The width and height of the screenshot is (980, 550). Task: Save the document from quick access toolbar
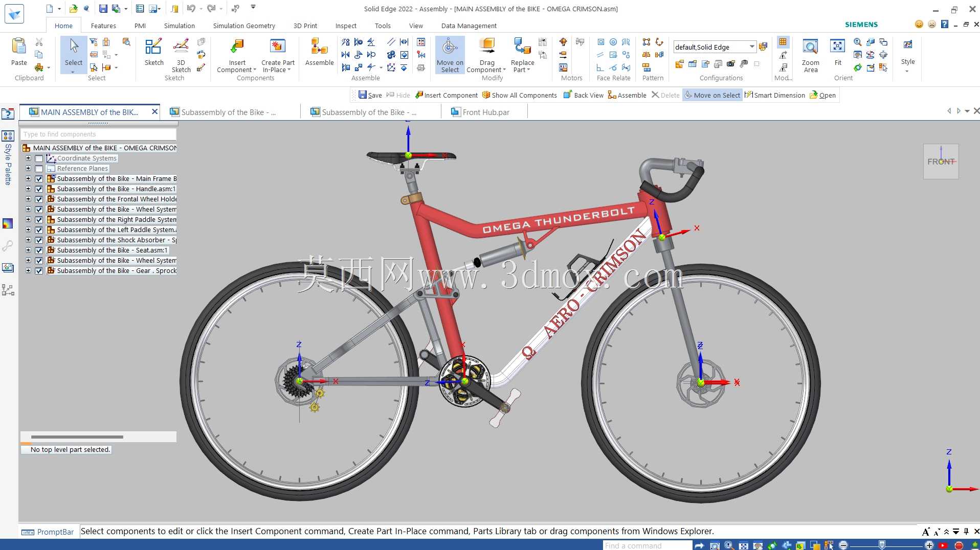click(x=103, y=8)
